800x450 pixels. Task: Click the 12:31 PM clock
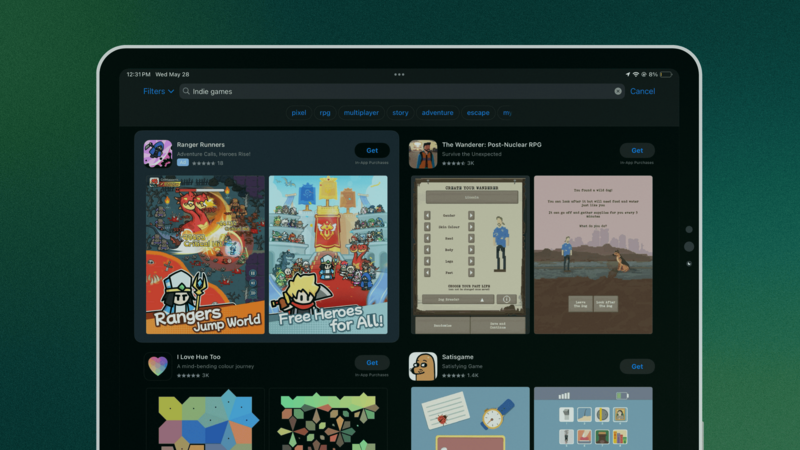pos(138,74)
